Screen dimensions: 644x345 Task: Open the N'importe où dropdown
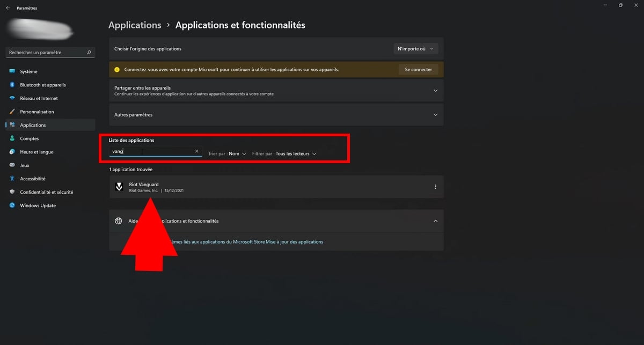pos(415,49)
